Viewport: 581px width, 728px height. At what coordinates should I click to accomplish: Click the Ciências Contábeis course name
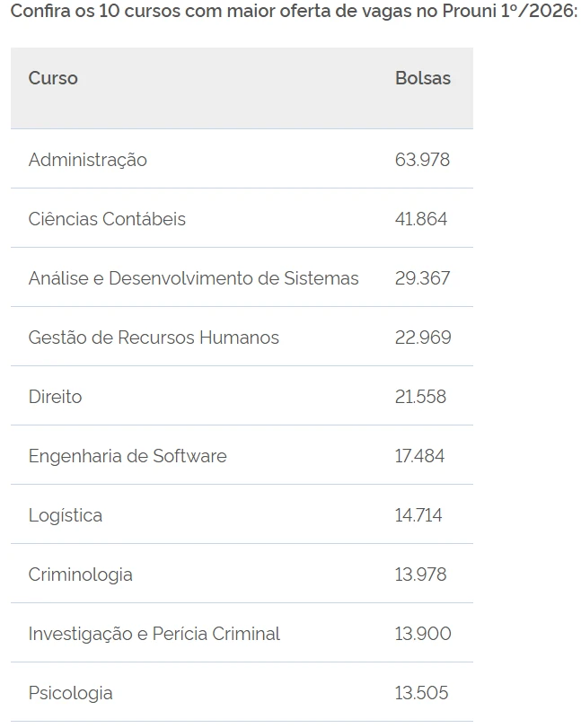[x=107, y=219]
